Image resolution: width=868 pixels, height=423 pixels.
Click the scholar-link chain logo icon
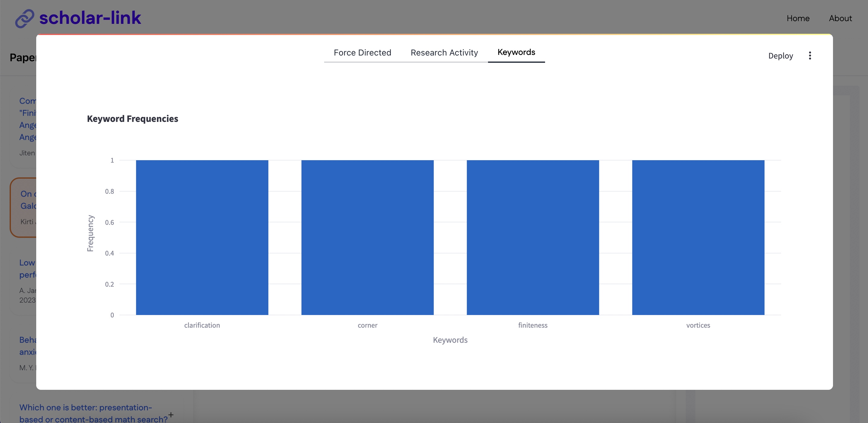click(x=24, y=18)
